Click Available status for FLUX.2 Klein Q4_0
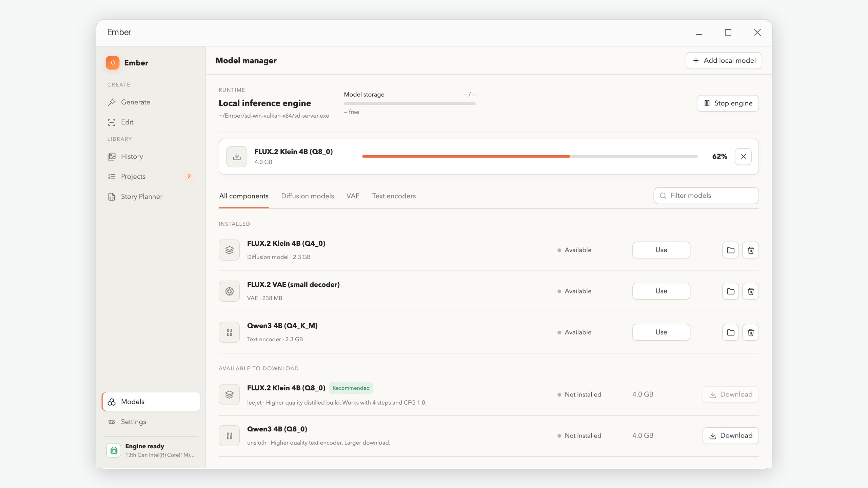868x488 pixels. click(575, 250)
